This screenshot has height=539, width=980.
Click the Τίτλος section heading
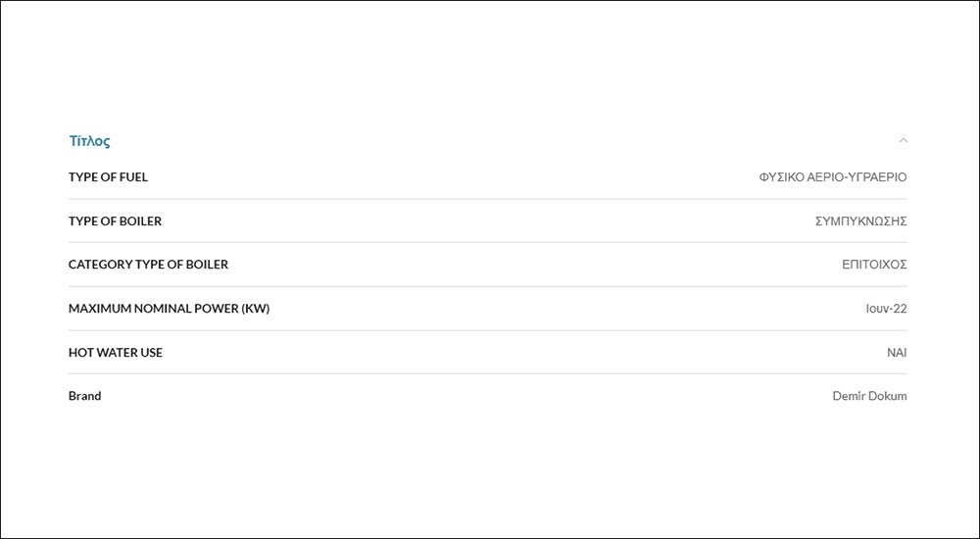point(89,141)
